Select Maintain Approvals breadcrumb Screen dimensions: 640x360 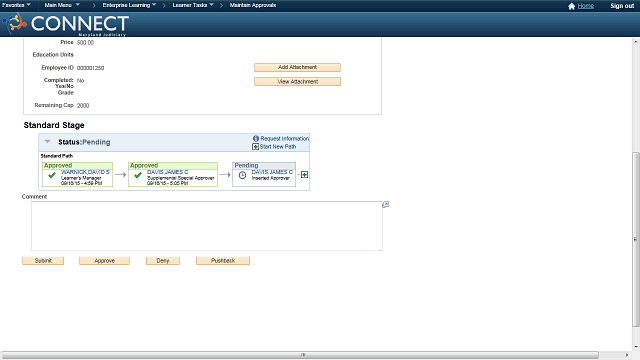pos(253,5)
